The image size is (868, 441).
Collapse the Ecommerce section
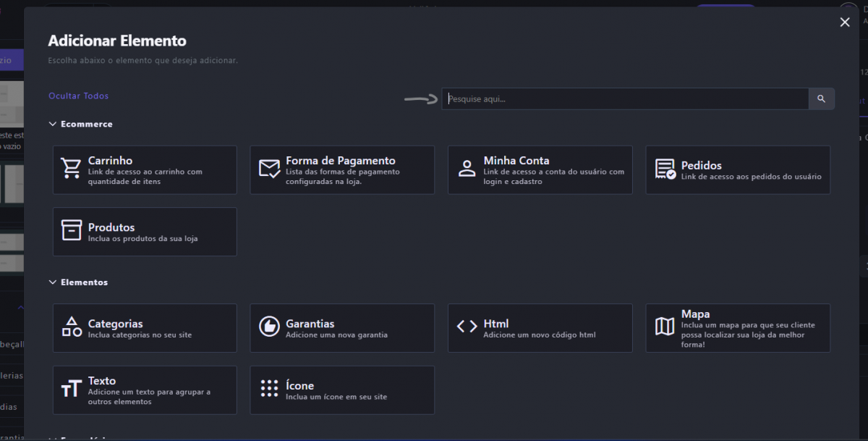tap(53, 124)
